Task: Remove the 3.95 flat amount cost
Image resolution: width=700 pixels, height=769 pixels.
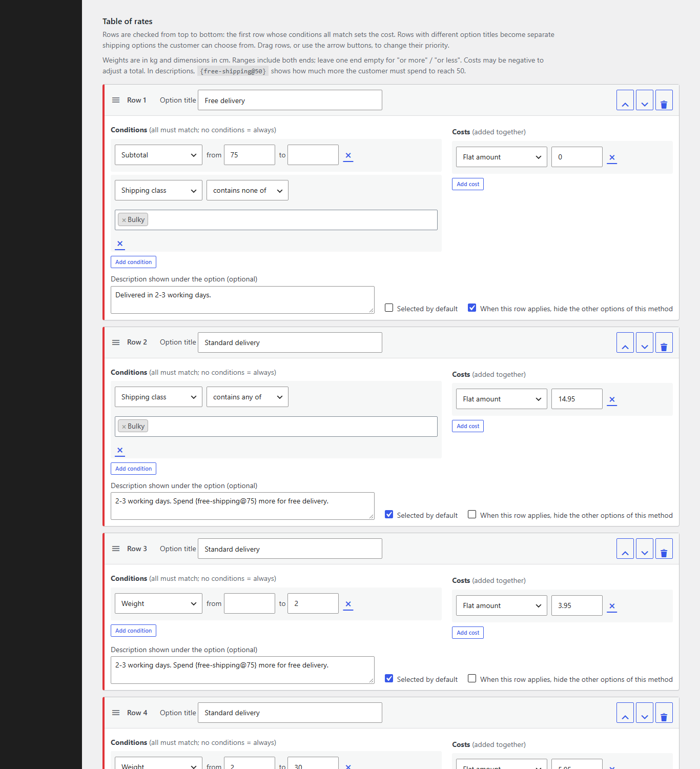Action: coord(612,606)
